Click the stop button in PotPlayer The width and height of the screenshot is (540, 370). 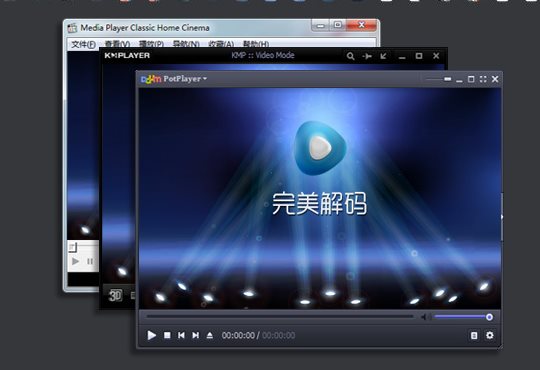pos(167,335)
